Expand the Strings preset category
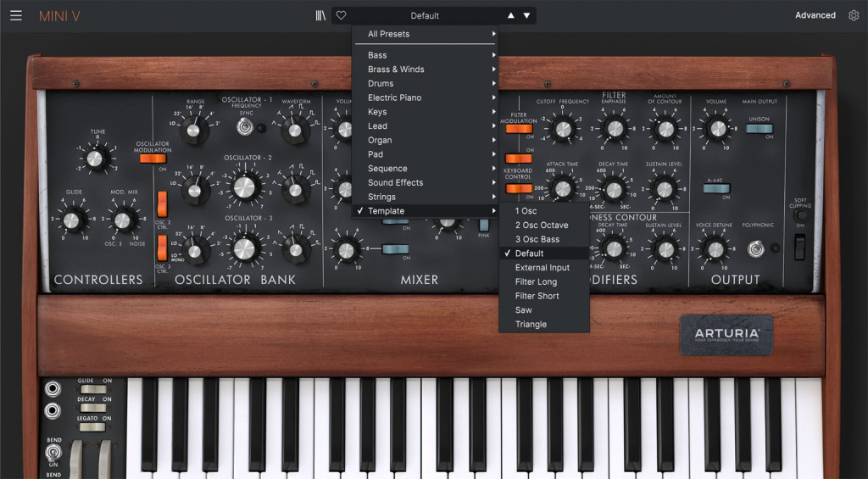868x479 pixels. coord(426,197)
